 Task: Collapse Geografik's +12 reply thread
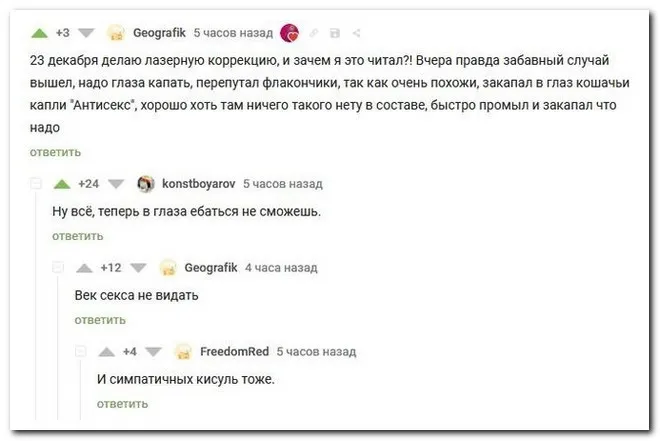(59, 268)
